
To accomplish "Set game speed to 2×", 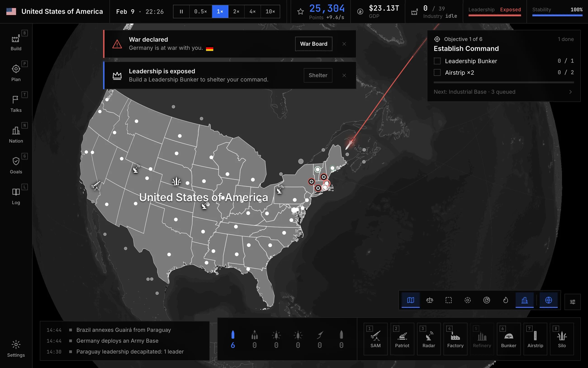I will tap(236, 12).
